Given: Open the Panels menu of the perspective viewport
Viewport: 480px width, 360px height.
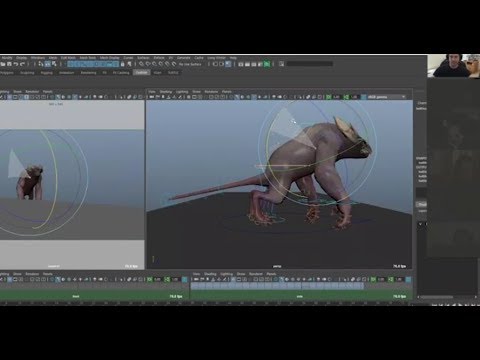Looking at the screenshot, I should [x=227, y=91].
